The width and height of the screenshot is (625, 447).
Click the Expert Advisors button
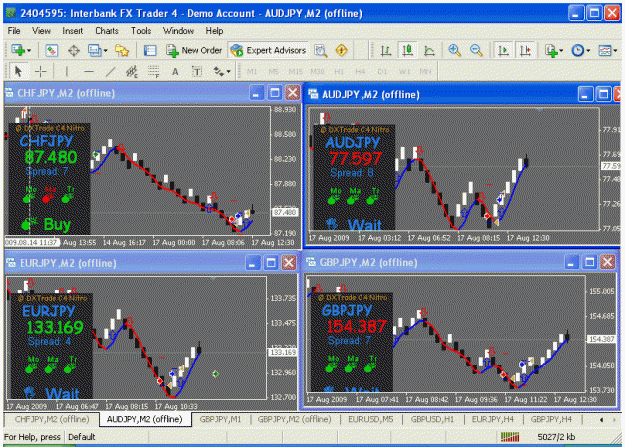coord(269,50)
